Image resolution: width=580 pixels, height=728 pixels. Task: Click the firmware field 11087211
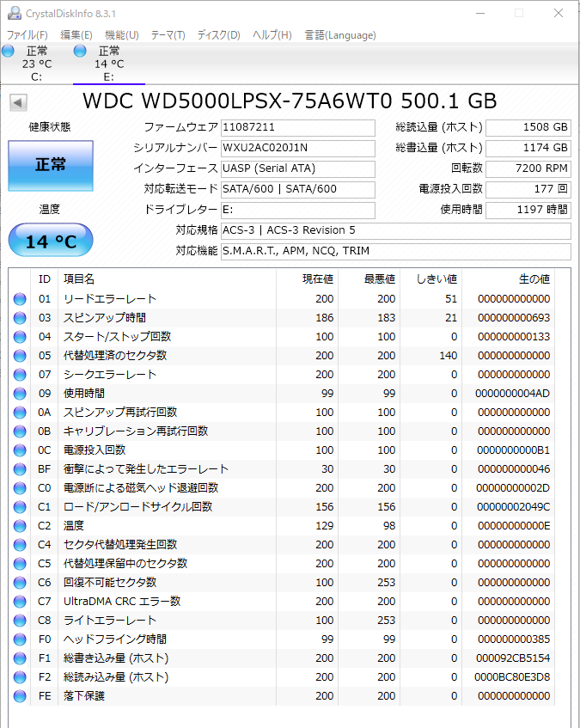298,128
